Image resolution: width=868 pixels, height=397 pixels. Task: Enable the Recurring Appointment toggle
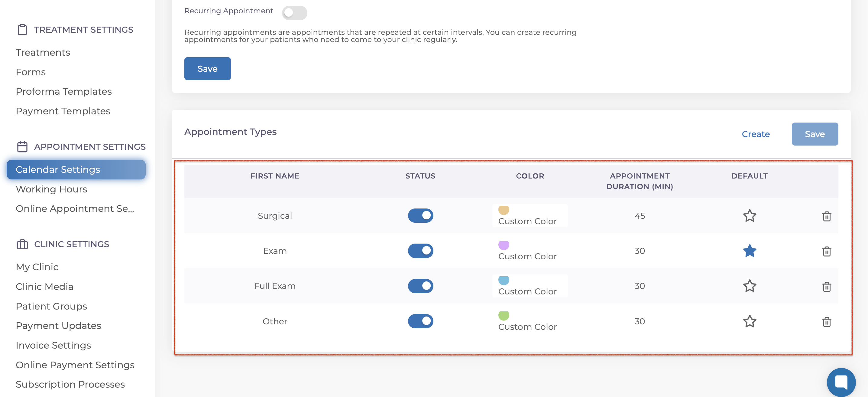[294, 13]
